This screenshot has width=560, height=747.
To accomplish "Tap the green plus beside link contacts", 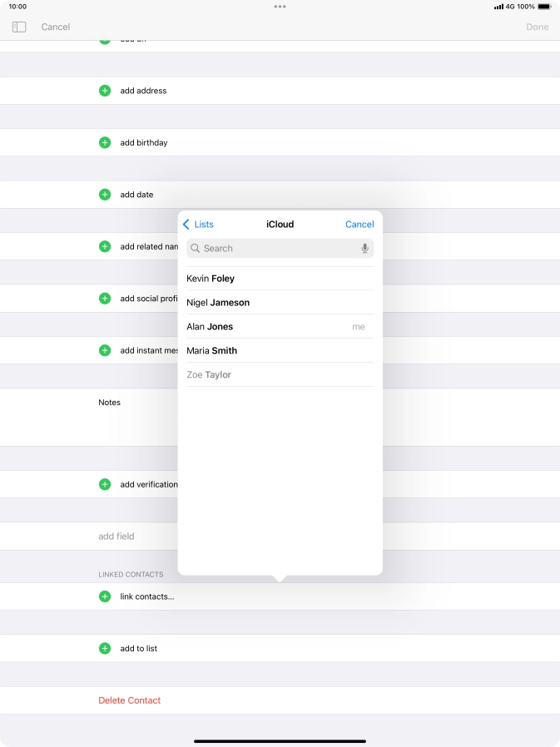I will pyautogui.click(x=105, y=596).
